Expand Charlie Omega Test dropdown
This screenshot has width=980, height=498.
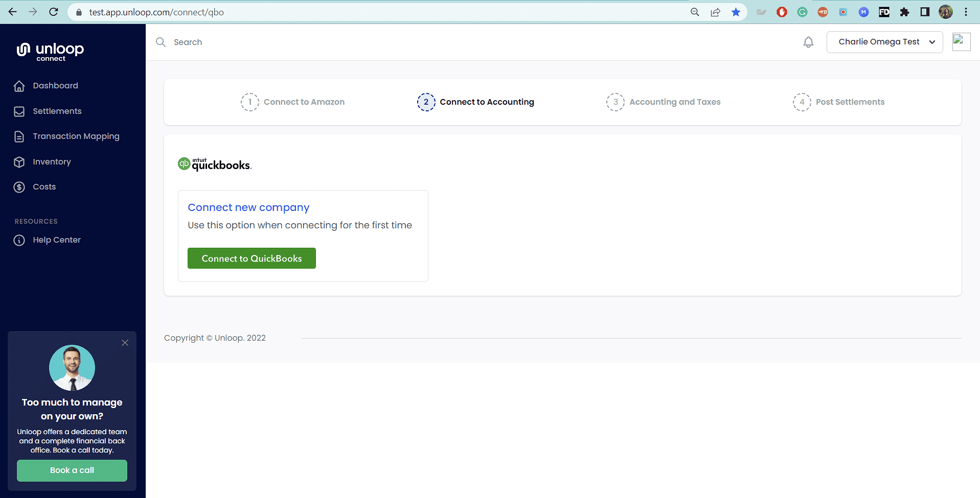coord(884,42)
